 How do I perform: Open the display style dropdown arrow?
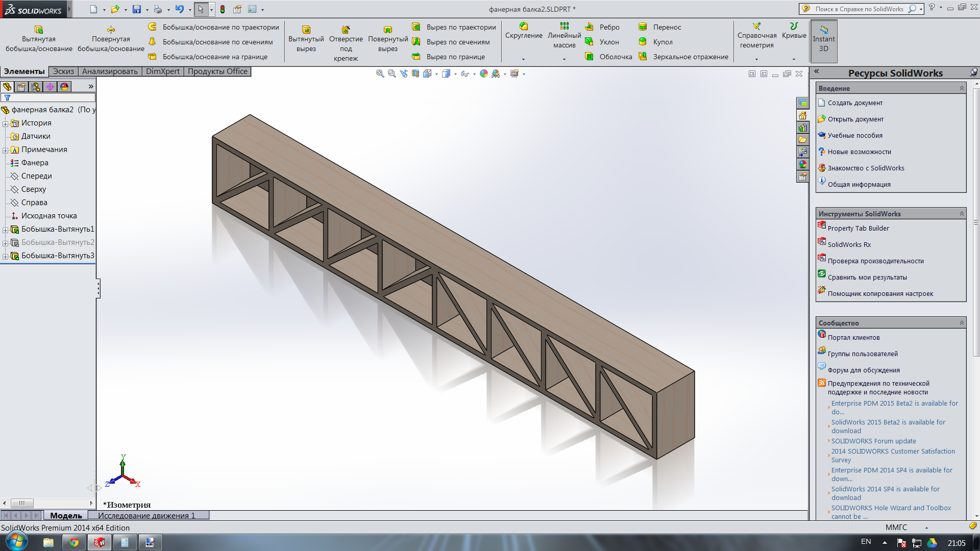pos(455,74)
